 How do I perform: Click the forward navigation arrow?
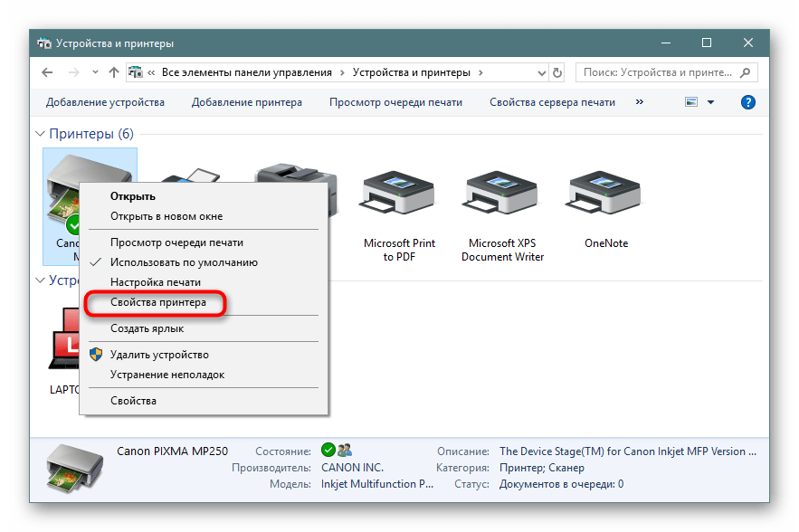[74, 72]
